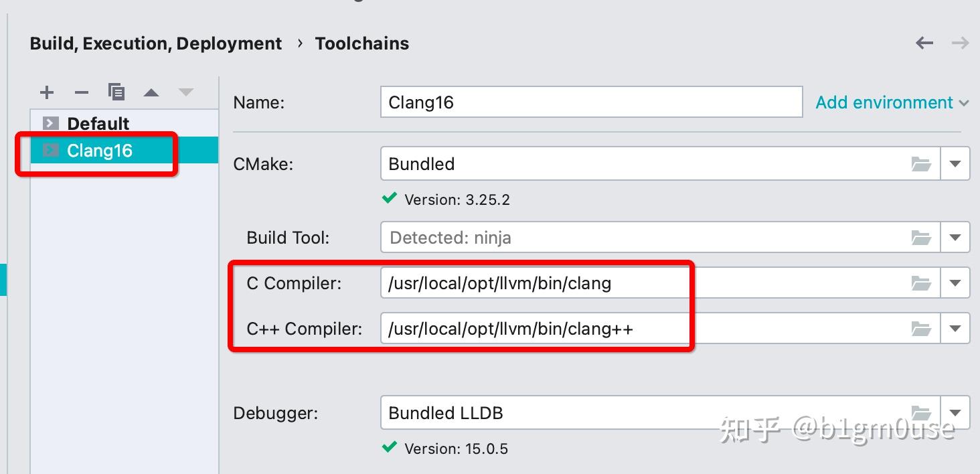Select Default toolchain in list

tap(98, 124)
